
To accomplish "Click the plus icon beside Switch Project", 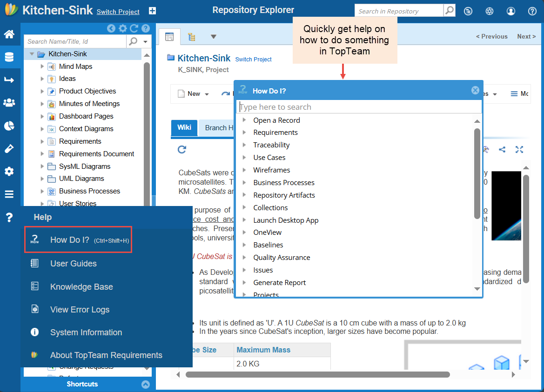I will pos(152,11).
